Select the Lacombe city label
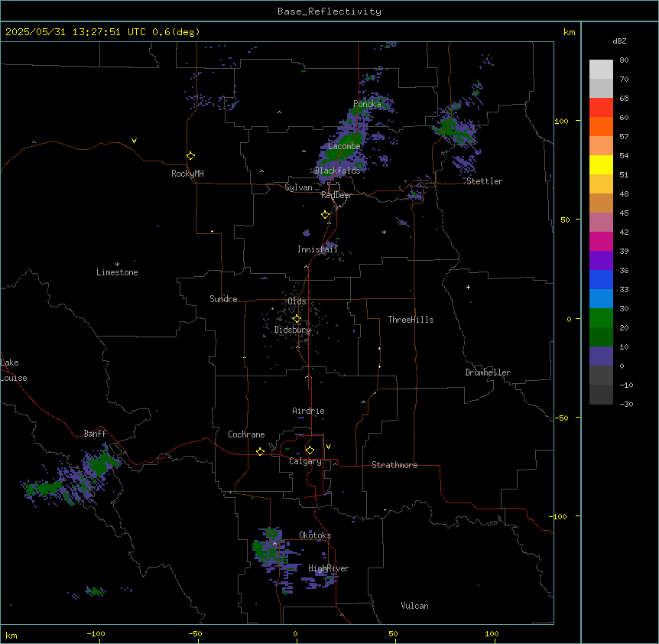Viewport: 659px width, 644px height. click(344, 146)
